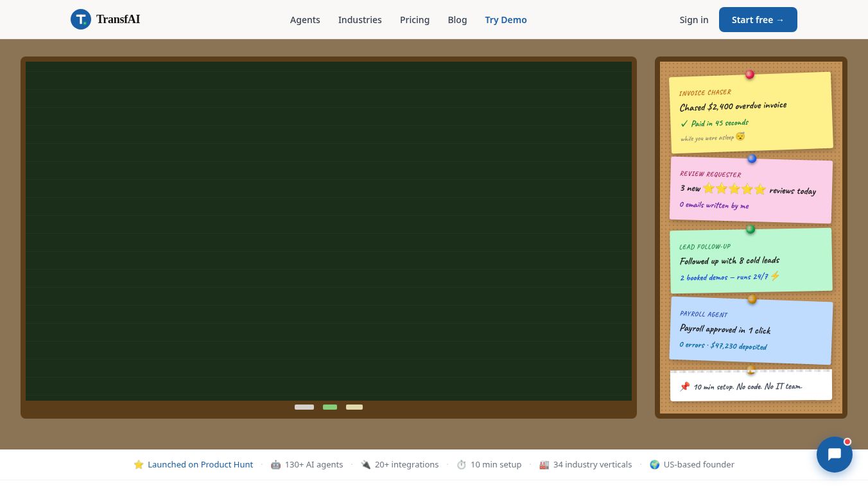
Task: Select the yellow Invoice Chaser sticky note
Action: [751, 112]
